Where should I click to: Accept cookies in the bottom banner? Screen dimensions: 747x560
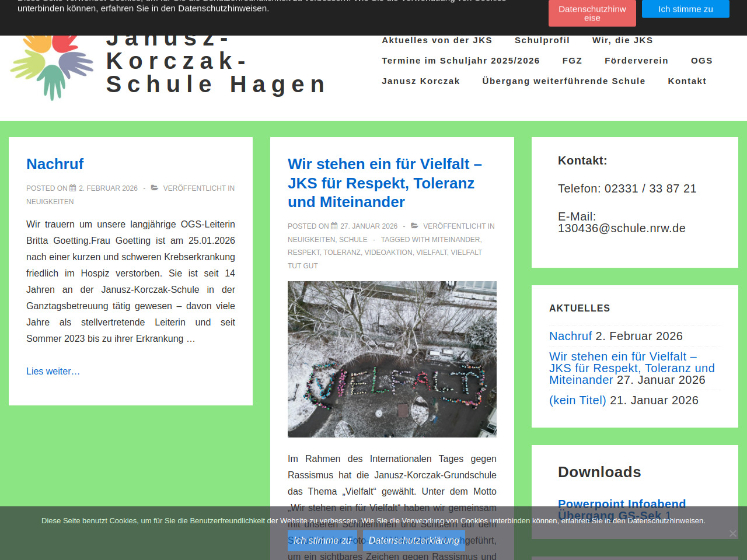point(322,541)
